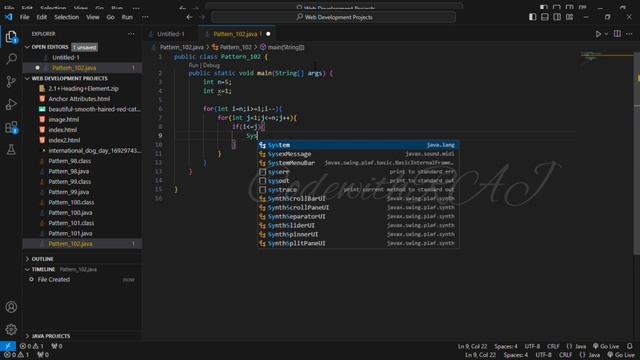The height and width of the screenshot is (360, 640).
Task: Open the Search view in activity bar
Action: coord(11,59)
